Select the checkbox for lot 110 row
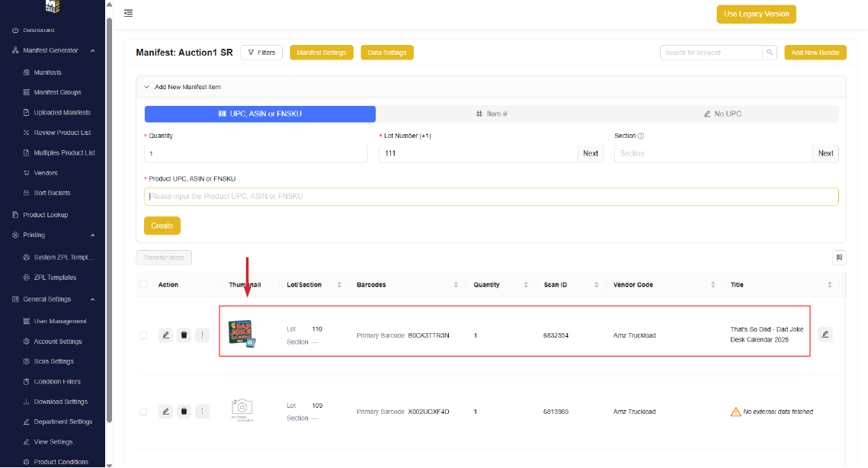 click(x=143, y=335)
